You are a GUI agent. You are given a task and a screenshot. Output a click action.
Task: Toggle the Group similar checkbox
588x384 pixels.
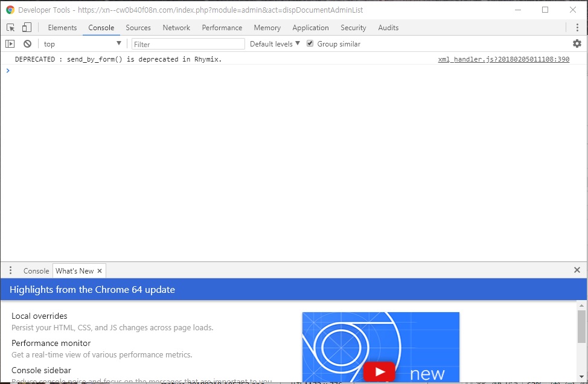point(310,44)
